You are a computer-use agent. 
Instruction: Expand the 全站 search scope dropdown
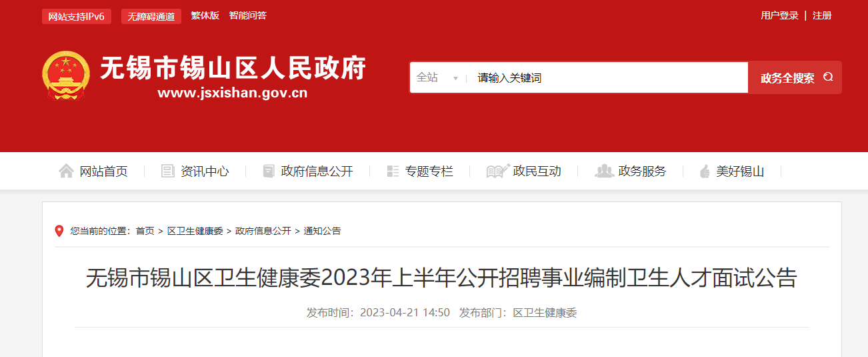click(x=437, y=77)
